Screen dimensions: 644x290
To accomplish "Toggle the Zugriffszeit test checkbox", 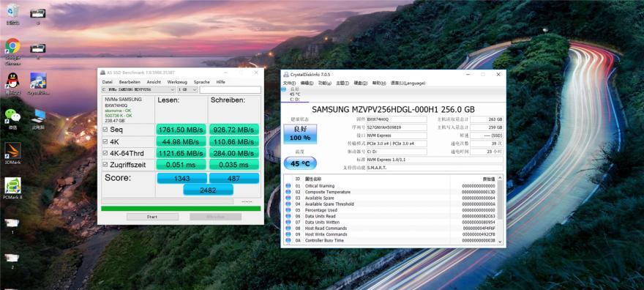I will (105, 165).
